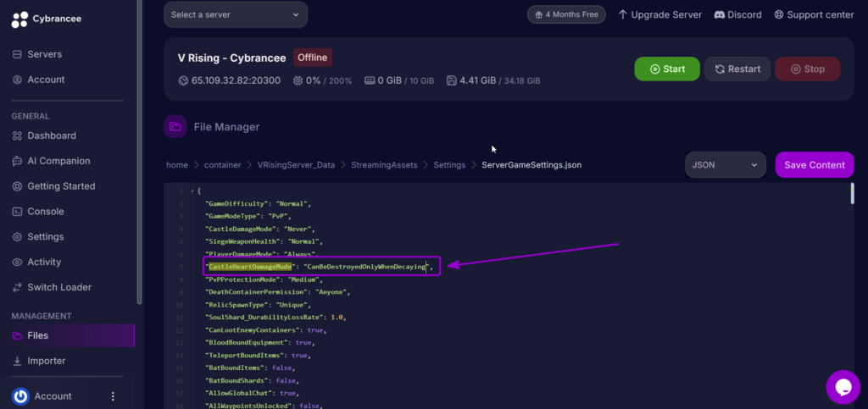
Task: Open the Support center link
Action: click(x=814, y=14)
